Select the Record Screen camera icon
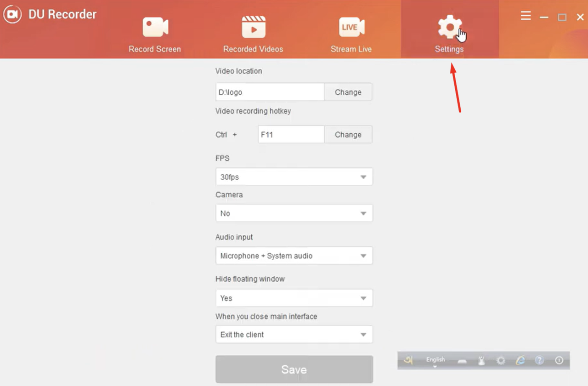 [x=155, y=27]
